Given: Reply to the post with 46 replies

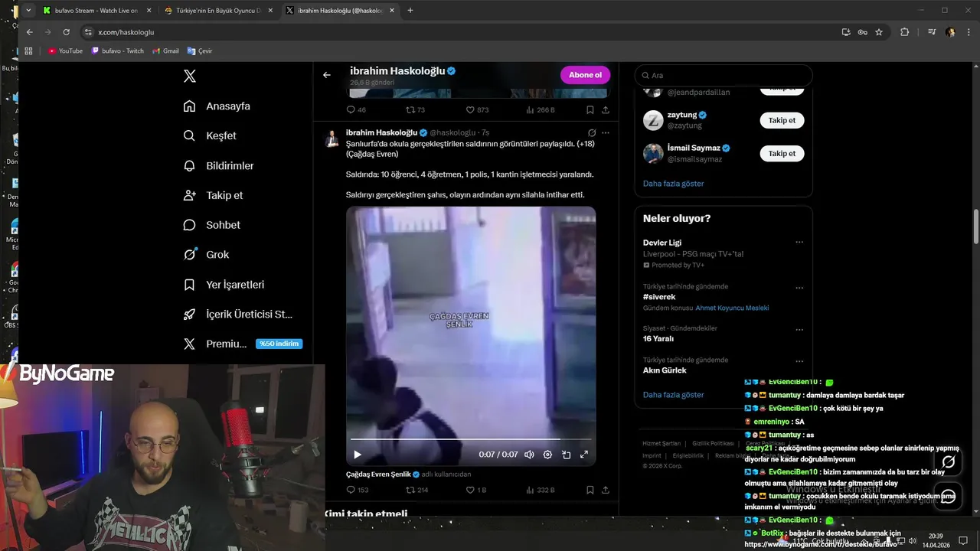Looking at the screenshot, I should (356, 110).
